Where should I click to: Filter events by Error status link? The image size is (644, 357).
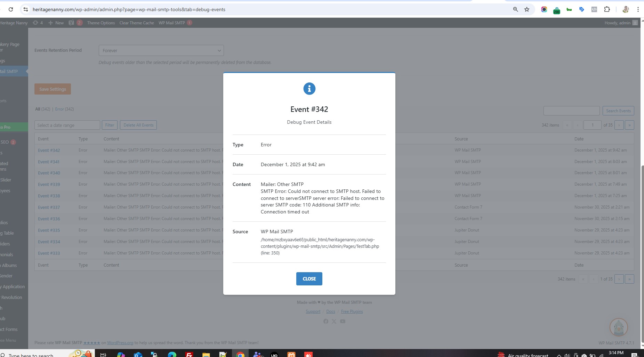tap(59, 109)
